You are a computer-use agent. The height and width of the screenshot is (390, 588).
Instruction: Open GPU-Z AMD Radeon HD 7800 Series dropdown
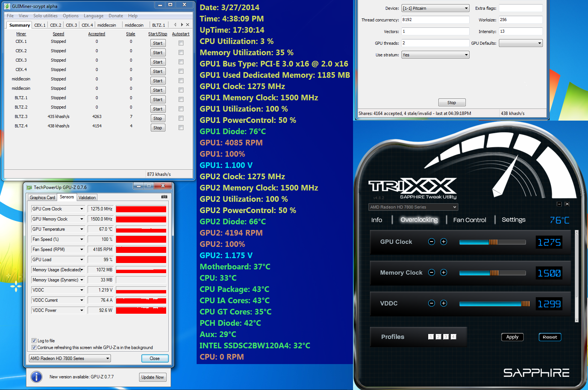point(70,358)
